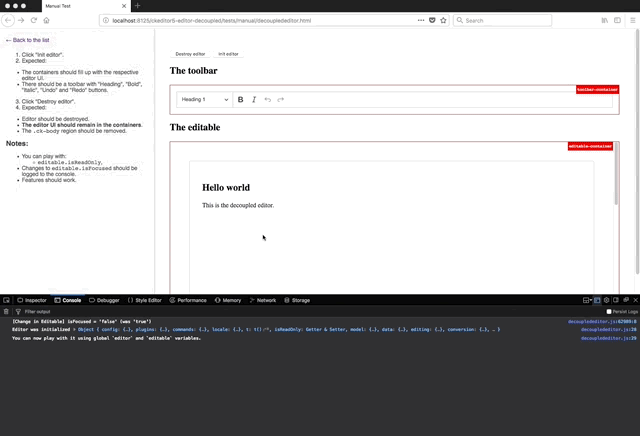The height and width of the screenshot is (436, 640).
Task: Click the 'The toolbar' heading
Action: (193, 71)
